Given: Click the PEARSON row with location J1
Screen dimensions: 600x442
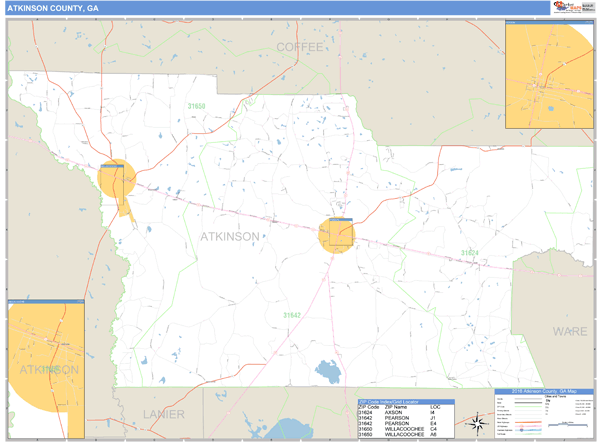Looking at the screenshot, I should pos(406,418).
